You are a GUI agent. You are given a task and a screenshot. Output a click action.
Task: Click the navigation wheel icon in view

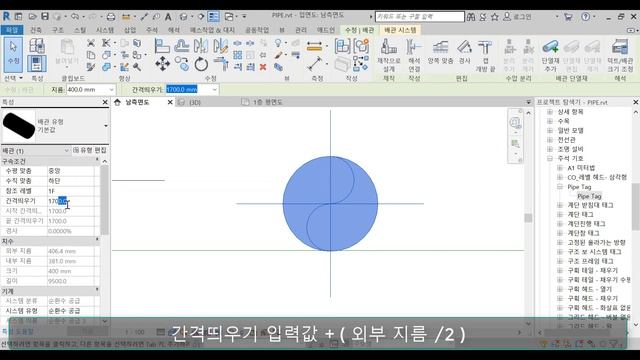tap(515, 122)
